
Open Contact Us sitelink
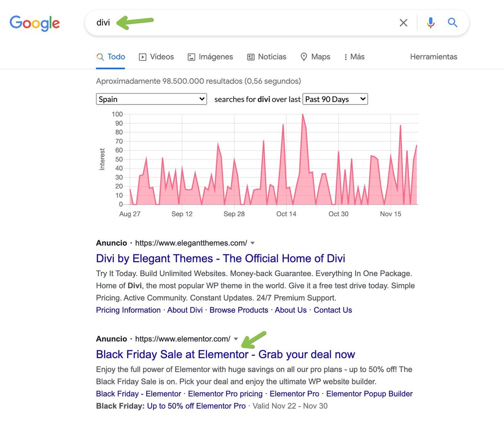(x=333, y=310)
